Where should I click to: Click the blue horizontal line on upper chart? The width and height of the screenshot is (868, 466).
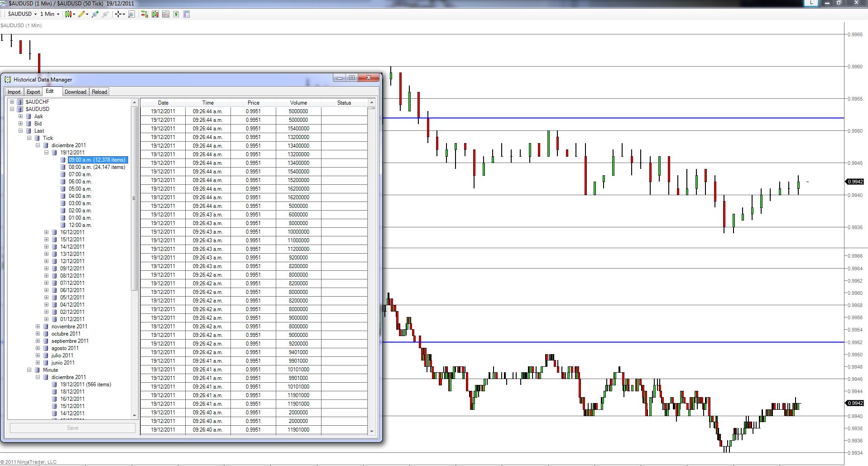coord(613,118)
